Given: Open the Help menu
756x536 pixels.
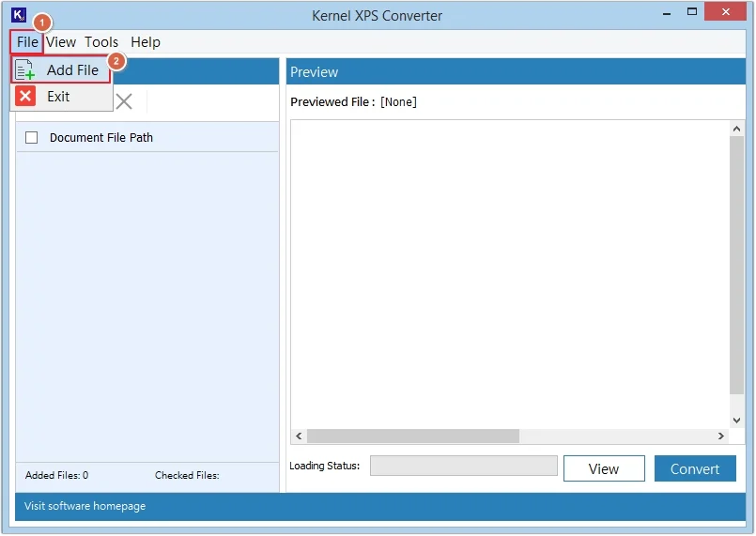Looking at the screenshot, I should [x=146, y=42].
